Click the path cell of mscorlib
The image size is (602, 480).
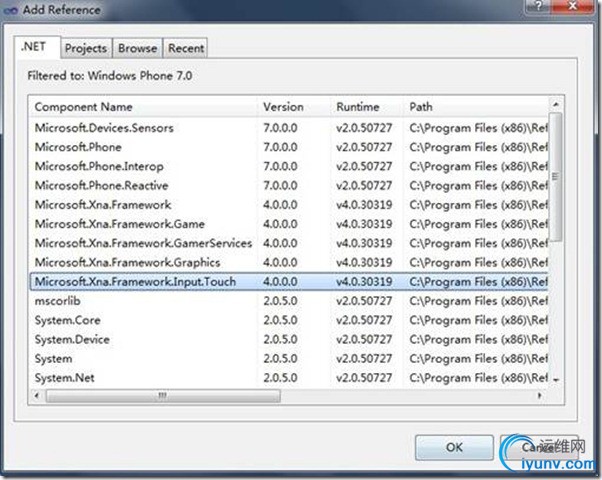point(478,301)
